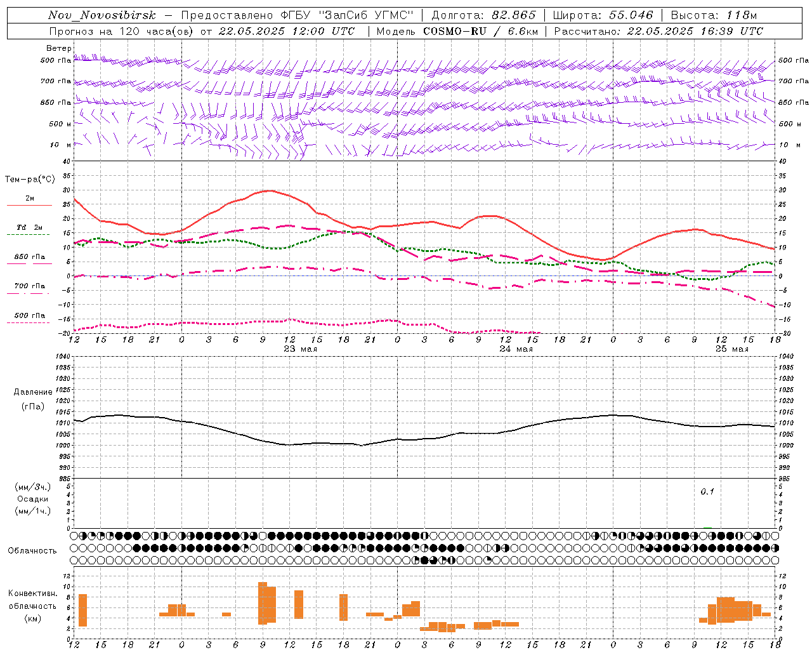This screenshot has width=812, height=650.
Task: Click the 'Модель COSMO-RU / 6.6км' text
Action: (457, 31)
